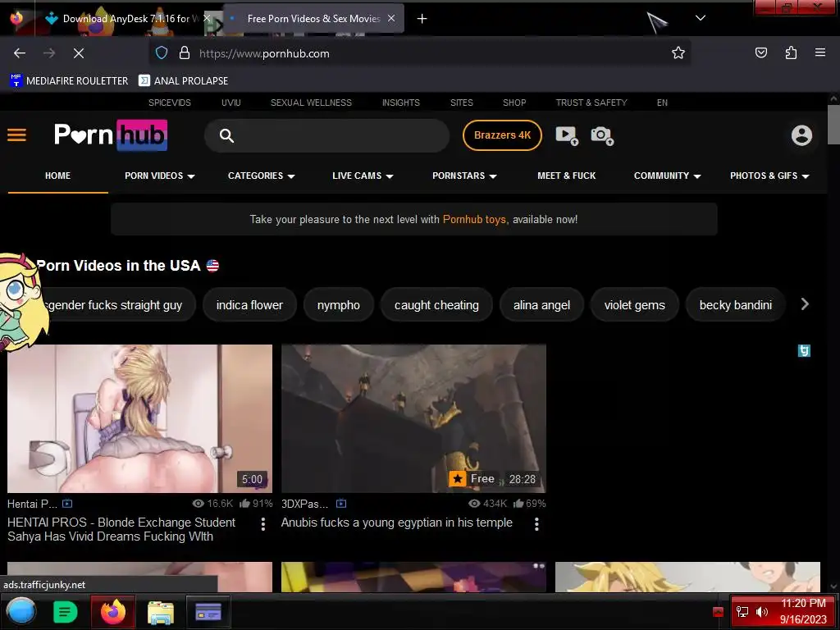
Task: Open three-dot options for the HENTAI PROS video
Action: pos(262,524)
